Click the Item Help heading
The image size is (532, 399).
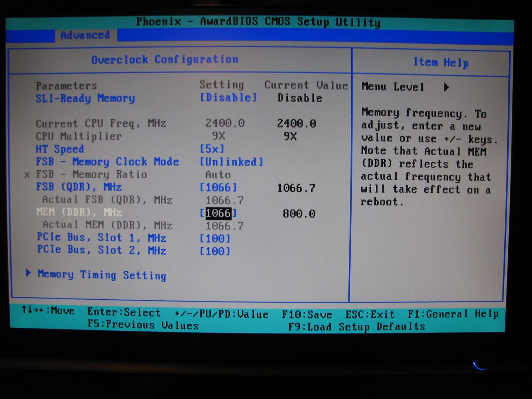point(441,62)
